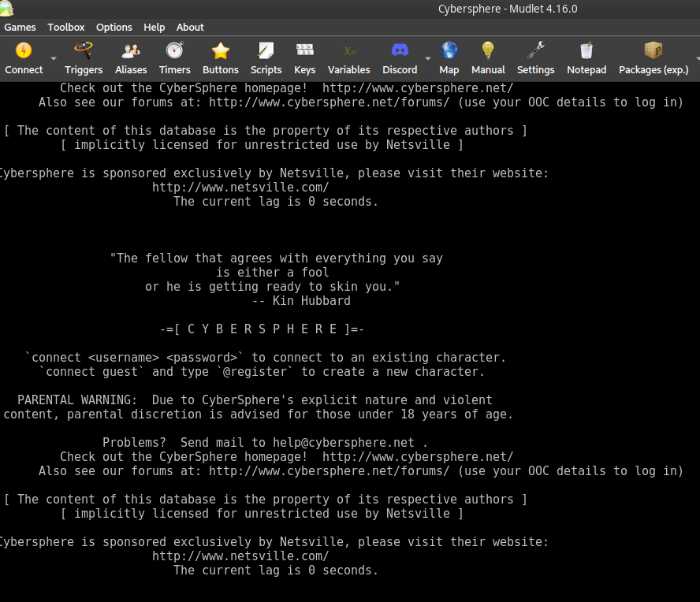Expand the Discord dropdown arrow
The height and width of the screenshot is (602, 700).
coord(426,58)
